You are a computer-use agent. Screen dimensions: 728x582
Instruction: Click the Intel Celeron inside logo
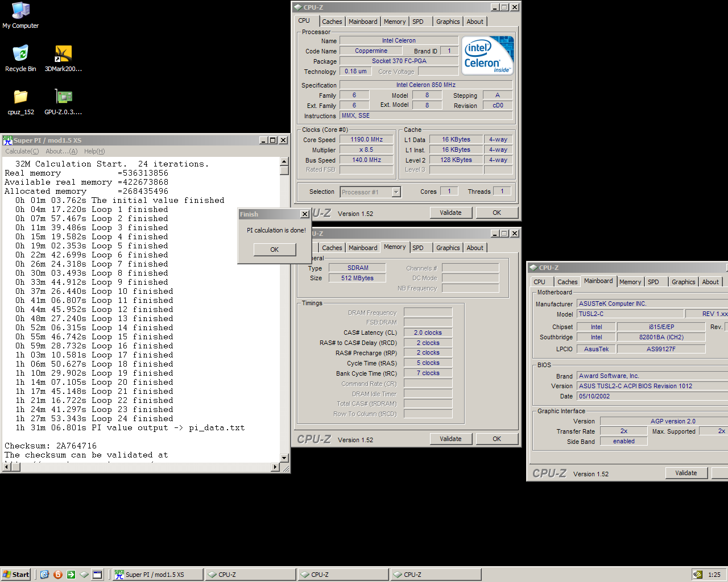488,55
